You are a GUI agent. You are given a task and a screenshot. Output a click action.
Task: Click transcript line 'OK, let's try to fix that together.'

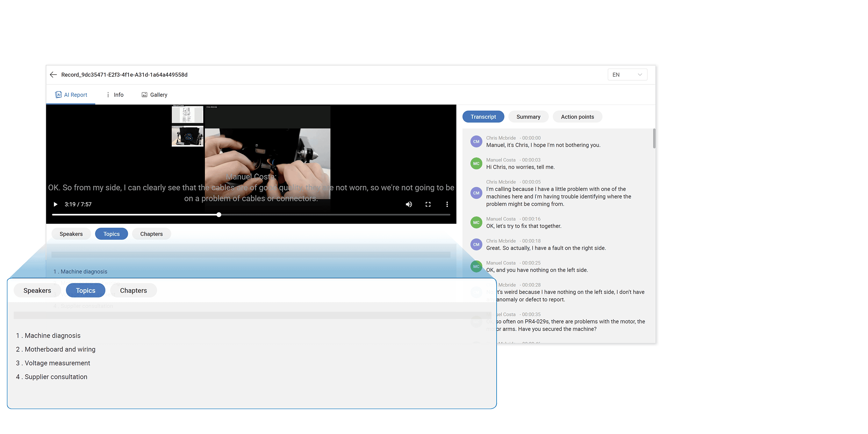point(524,226)
